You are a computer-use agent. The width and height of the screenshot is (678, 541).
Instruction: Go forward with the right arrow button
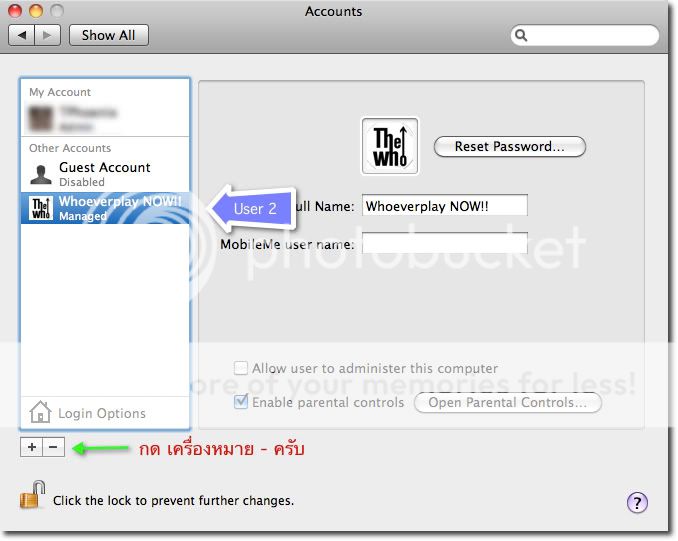click(48, 35)
